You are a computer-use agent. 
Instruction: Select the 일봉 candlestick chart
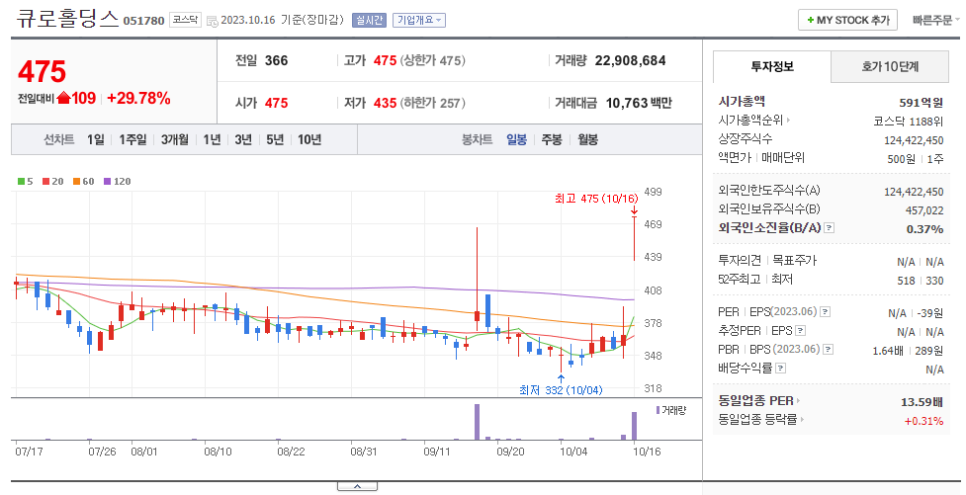(x=516, y=140)
